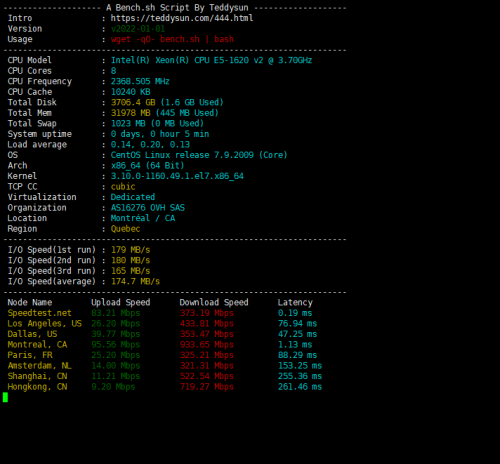500x464 pixels.
Task: Click the Hongkong download 719.27 Mbps
Action: [207, 387]
